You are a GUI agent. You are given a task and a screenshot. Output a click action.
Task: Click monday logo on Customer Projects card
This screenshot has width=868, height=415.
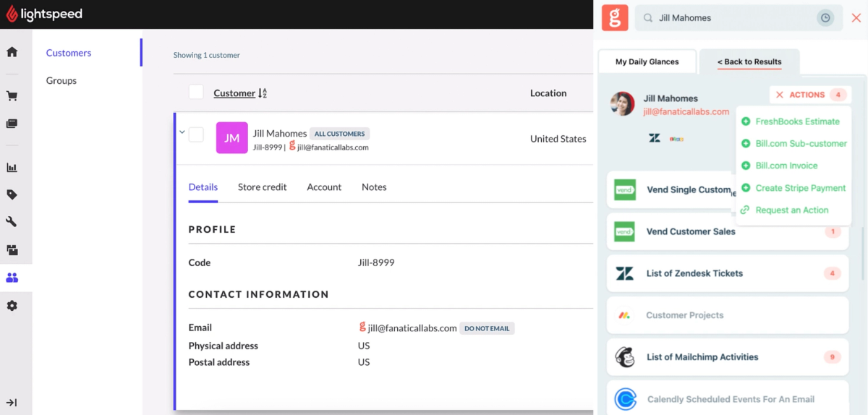click(x=625, y=315)
